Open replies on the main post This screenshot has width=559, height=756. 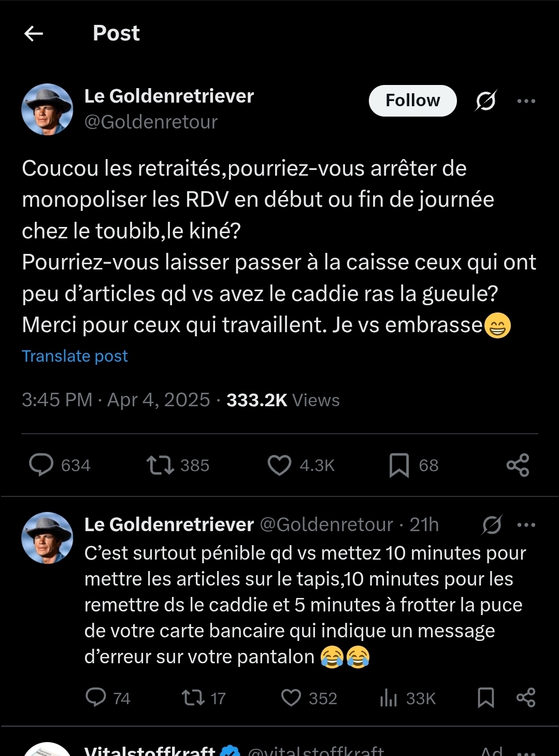coord(41,465)
